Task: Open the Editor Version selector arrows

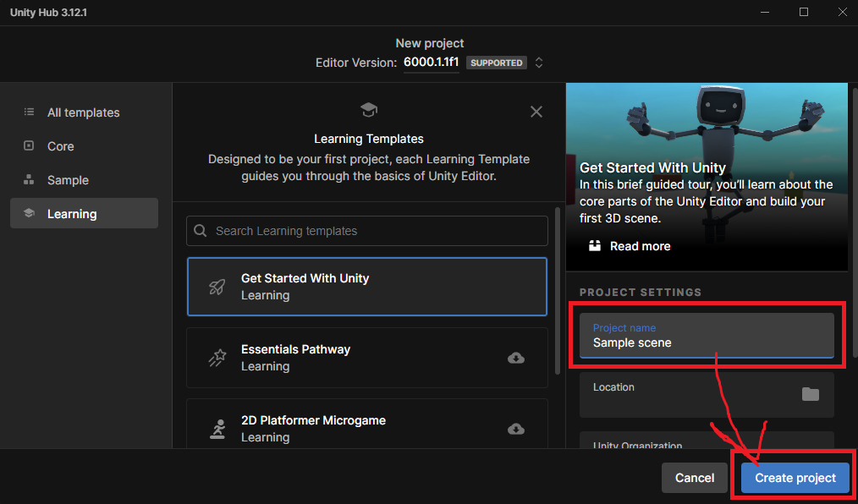Action: [539, 63]
